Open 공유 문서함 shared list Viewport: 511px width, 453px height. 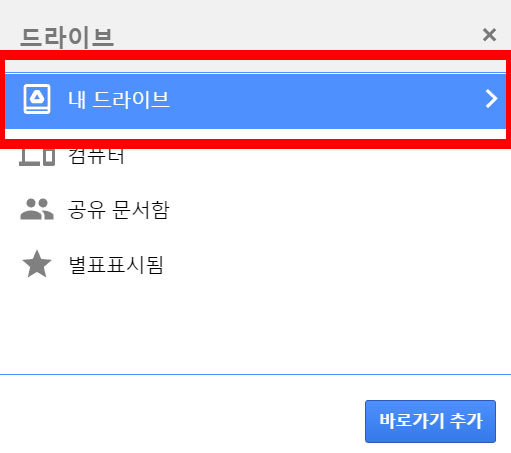pyautogui.click(x=119, y=210)
